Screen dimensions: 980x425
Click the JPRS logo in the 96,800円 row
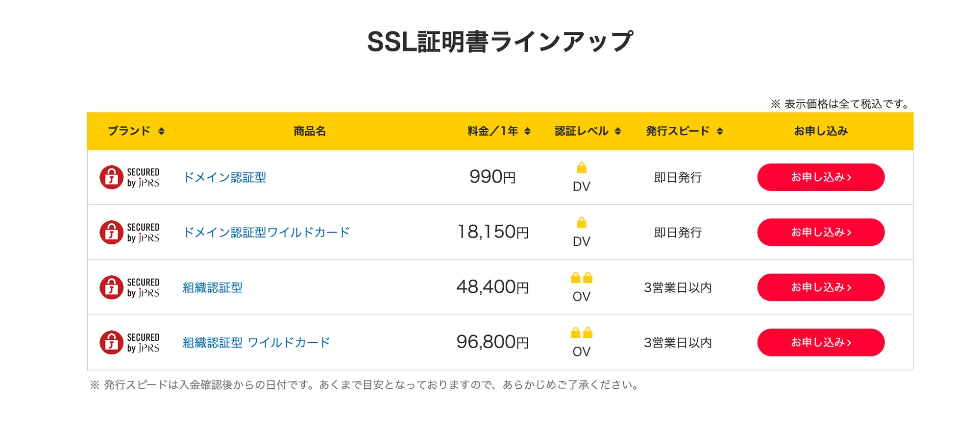[129, 343]
